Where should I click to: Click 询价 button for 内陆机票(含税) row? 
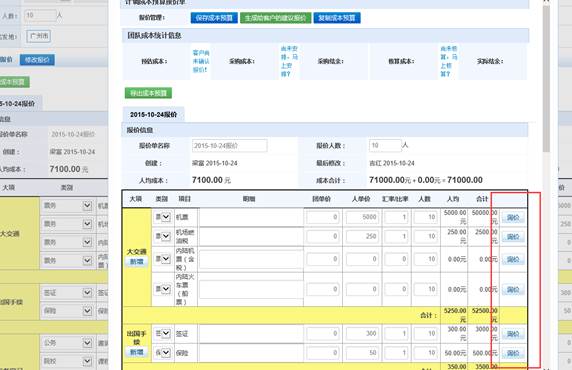point(513,259)
